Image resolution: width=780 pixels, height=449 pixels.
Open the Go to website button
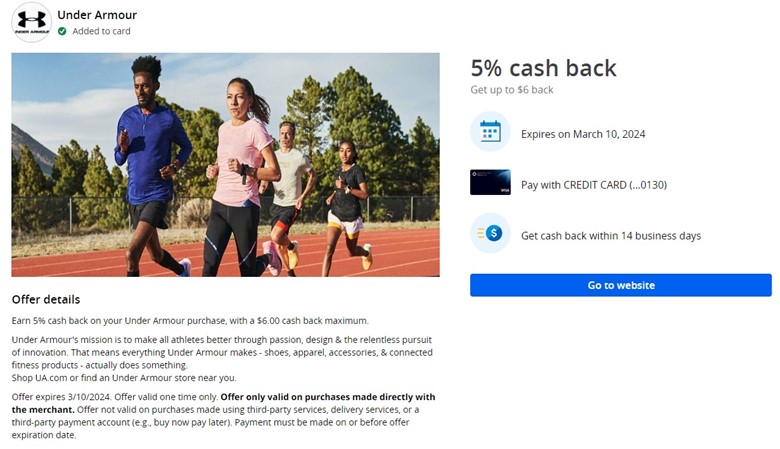coord(621,285)
